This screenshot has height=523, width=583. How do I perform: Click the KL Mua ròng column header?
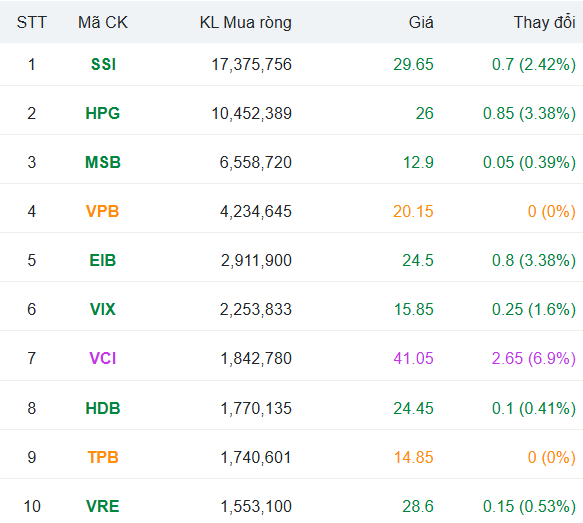tap(246, 22)
